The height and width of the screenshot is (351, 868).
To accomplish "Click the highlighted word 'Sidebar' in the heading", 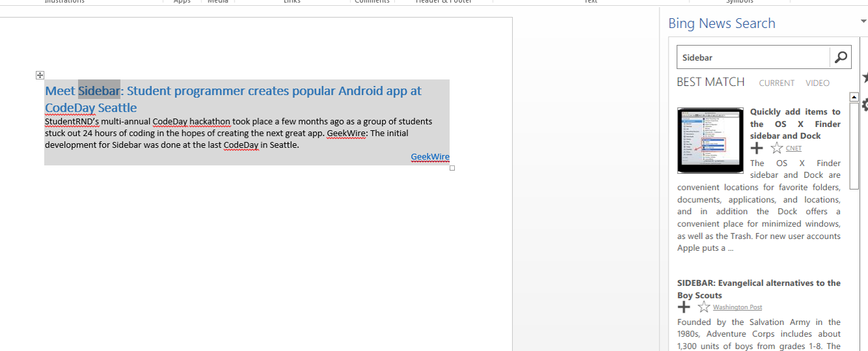I will (99, 91).
